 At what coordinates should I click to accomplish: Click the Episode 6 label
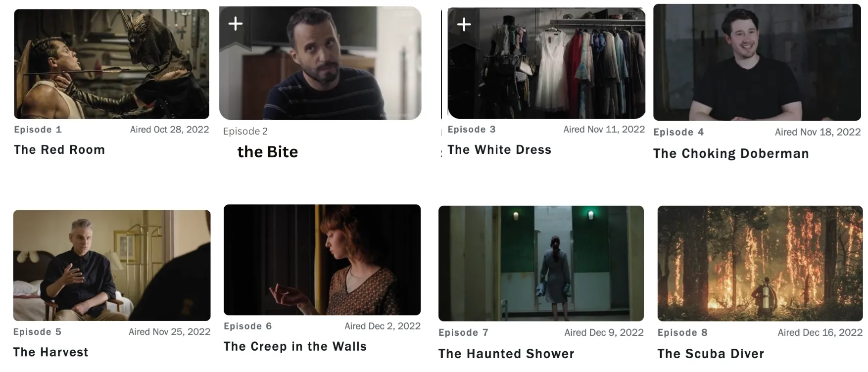click(x=247, y=326)
